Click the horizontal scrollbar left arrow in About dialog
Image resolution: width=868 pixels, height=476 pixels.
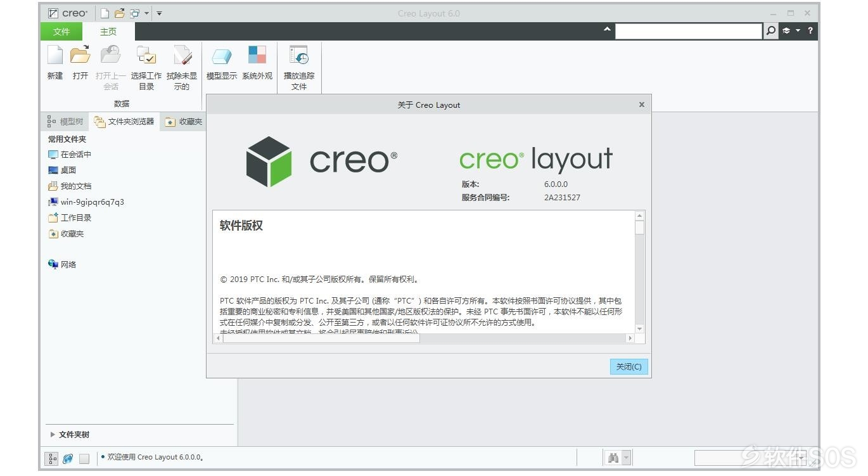(219, 338)
